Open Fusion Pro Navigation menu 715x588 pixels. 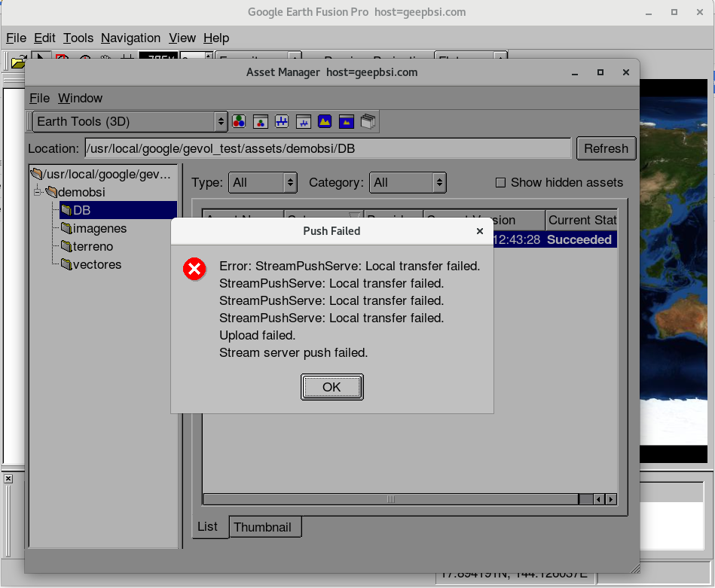[131, 38]
